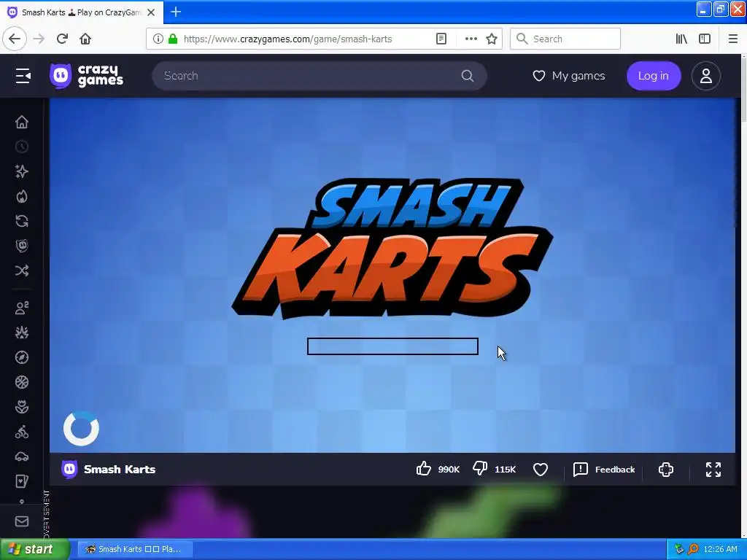747x560 pixels.
Task: Open 2 Player category icon in sidebar
Action: click(x=22, y=308)
